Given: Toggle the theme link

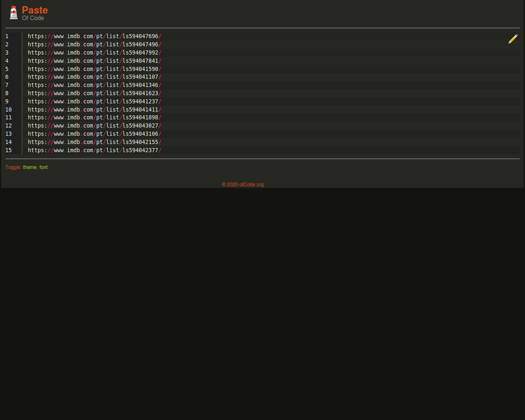Looking at the screenshot, I should tap(30, 167).
